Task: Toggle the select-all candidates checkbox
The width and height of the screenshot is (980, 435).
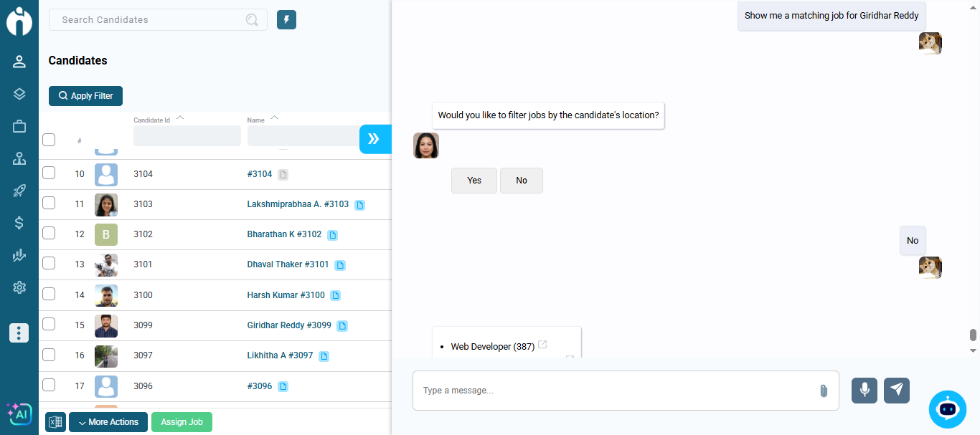Action: [49, 139]
